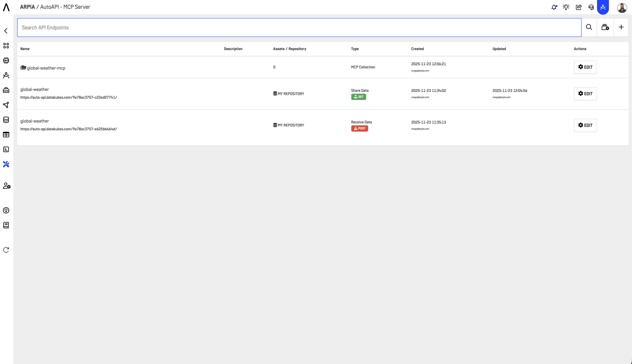The height and width of the screenshot is (364, 632).
Task: Open the dashboard gauge icon in sidebar
Action: coord(6,210)
